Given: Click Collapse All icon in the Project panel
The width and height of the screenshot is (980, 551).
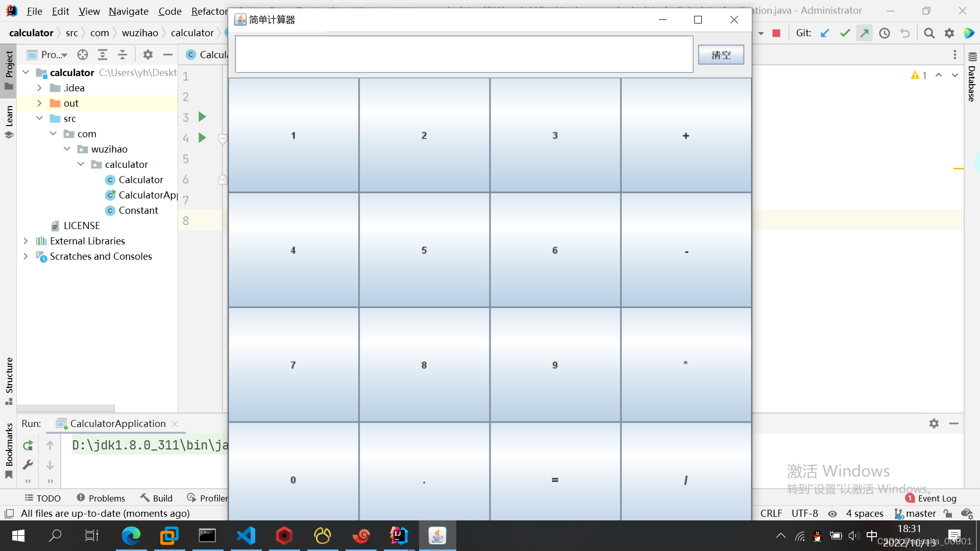Looking at the screenshot, I should (122, 55).
